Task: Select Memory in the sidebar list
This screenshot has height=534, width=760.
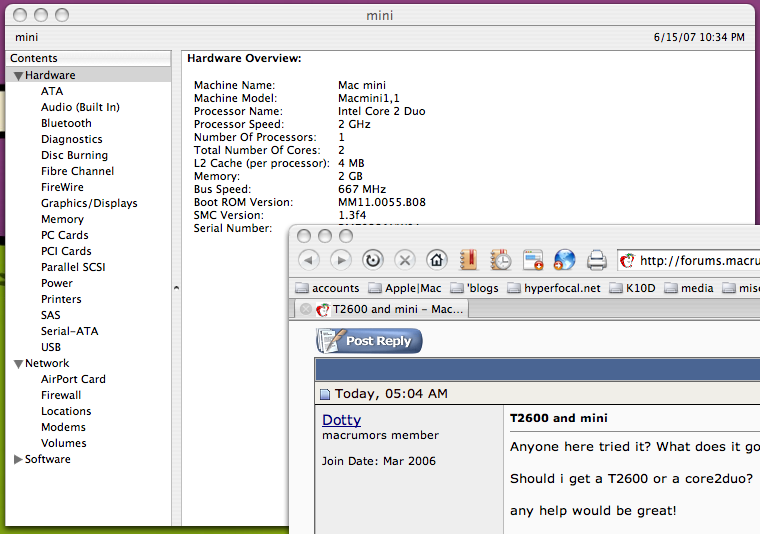Action: tap(62, 219)
